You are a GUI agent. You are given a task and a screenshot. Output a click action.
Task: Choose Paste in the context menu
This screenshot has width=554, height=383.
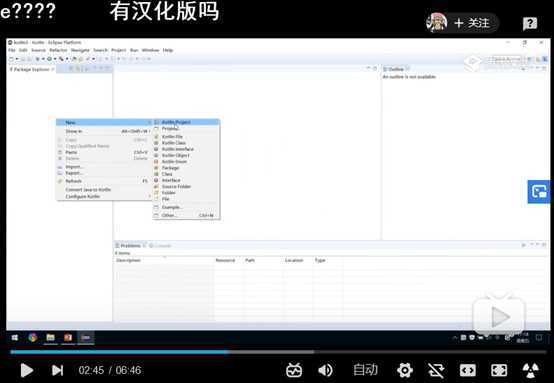coord(104,152)
